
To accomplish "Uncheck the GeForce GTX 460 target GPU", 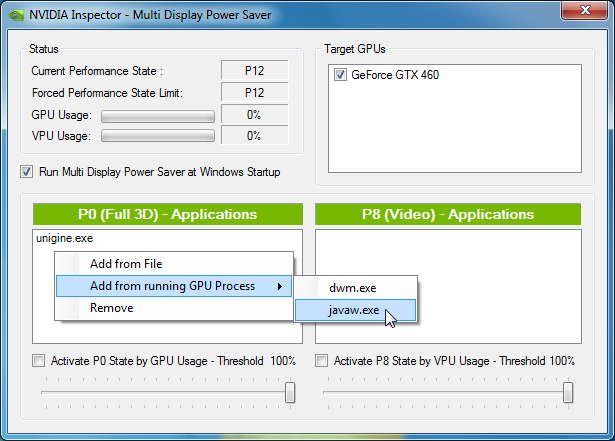I will pyautogui.click(x=341, y=75).
